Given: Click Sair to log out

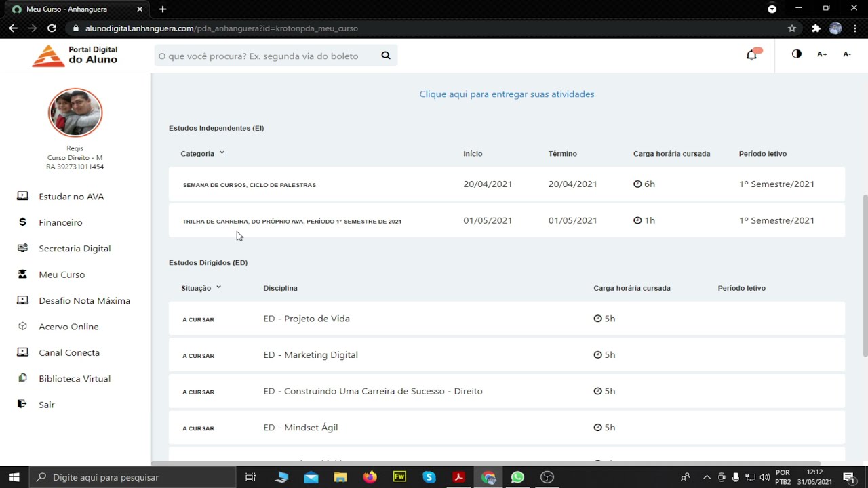Looking at the screenshot, I should click(46, 405).
